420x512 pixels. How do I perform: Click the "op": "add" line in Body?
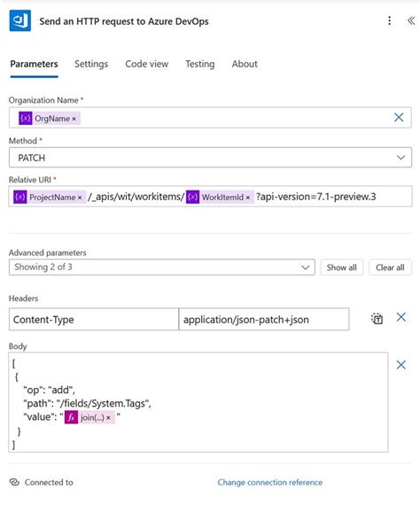click(49, 390)
